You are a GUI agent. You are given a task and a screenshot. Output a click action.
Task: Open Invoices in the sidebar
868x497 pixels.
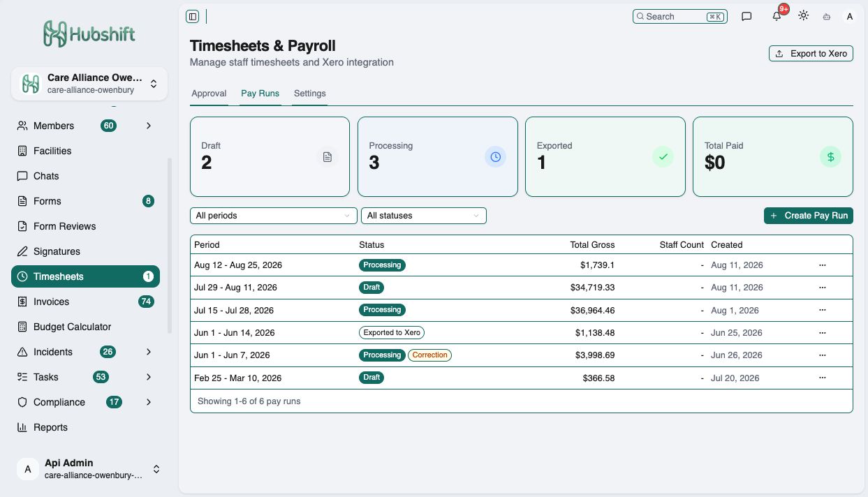click(x=85, y=302)
